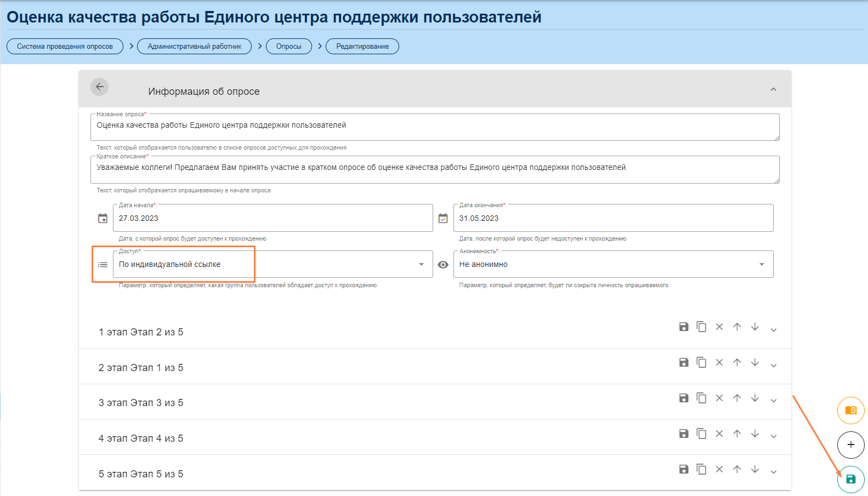Move 4 этап stage up
868x496 pixels.
(737, 434)
